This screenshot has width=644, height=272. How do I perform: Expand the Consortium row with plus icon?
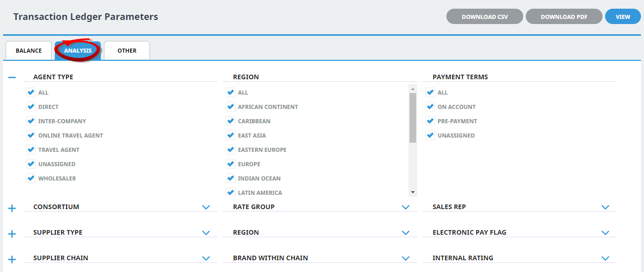(12, 208)
